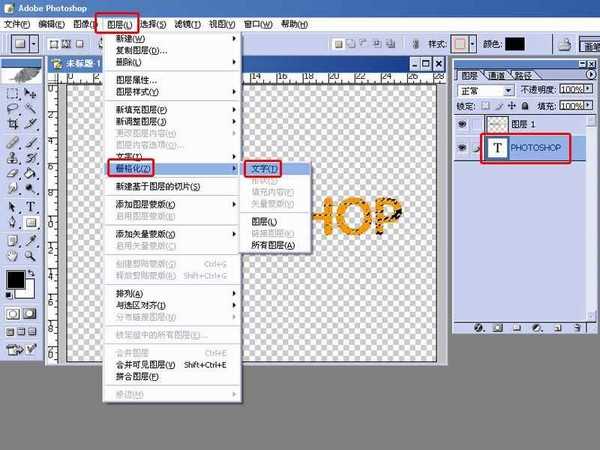Choose 栅格化(Z) in Layer menu

coord(172,168)
